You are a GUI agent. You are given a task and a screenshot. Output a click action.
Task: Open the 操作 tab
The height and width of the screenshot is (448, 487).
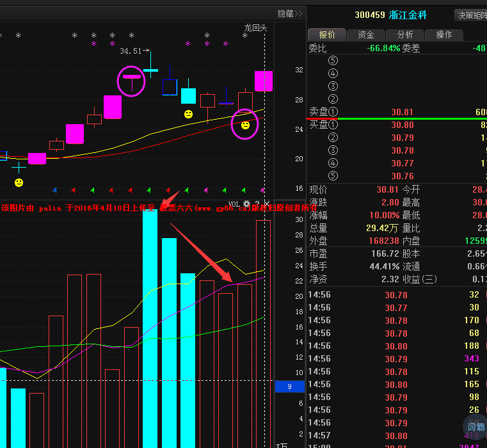tap(443, 35)
